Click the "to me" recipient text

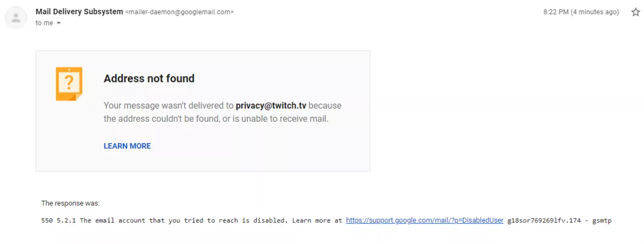(x=44, y=23)
